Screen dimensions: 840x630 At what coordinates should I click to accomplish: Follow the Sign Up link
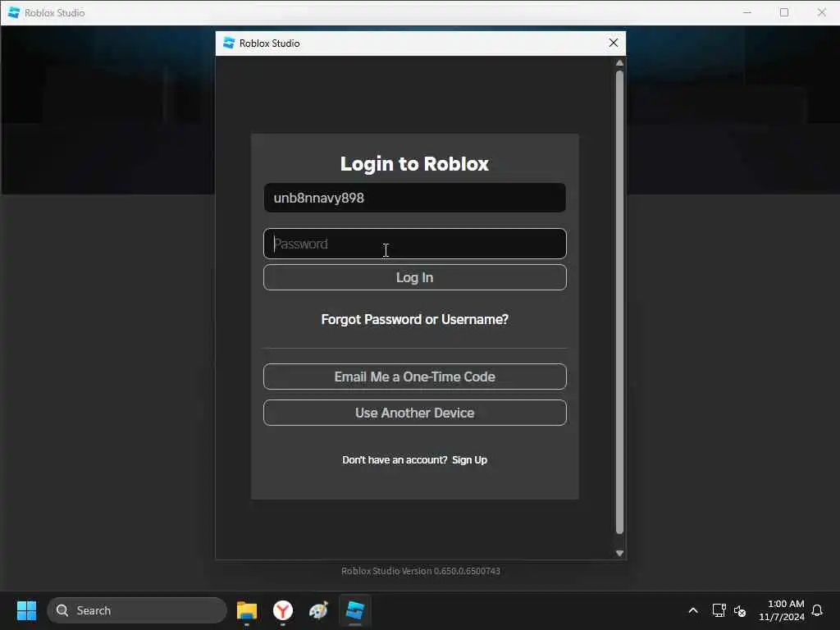pyautogui.click(x=469, y=459)
